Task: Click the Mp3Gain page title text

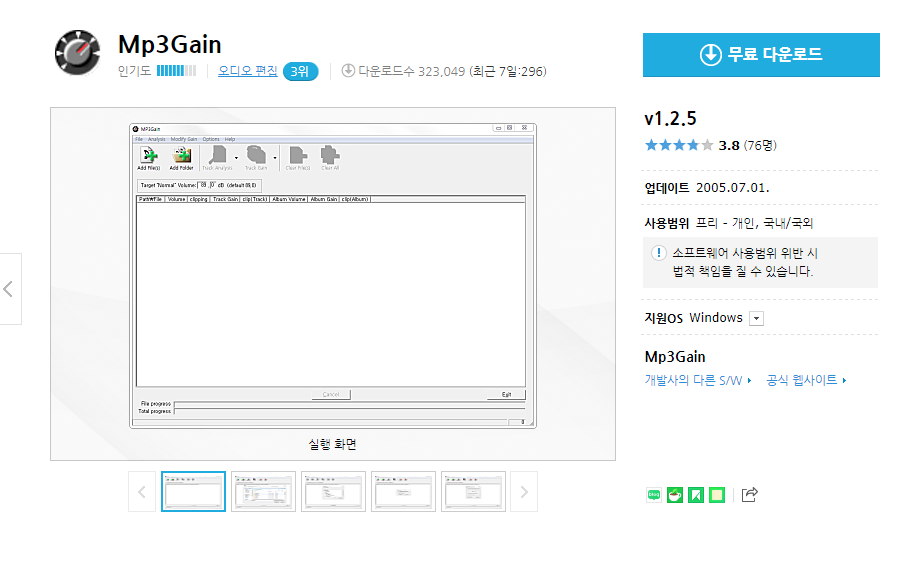Action: 169,45
